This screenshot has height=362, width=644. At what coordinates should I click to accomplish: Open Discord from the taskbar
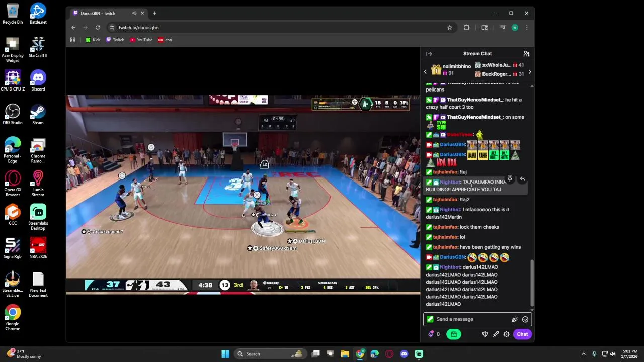click(404, 354)
